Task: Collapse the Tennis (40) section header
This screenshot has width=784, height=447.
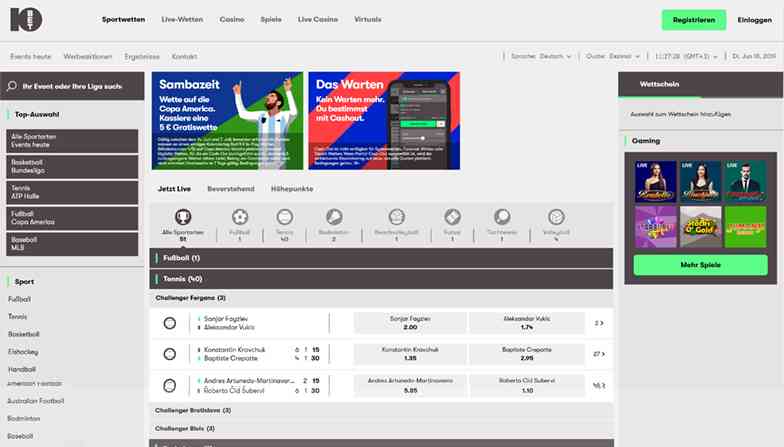Action: coord(381,279)
